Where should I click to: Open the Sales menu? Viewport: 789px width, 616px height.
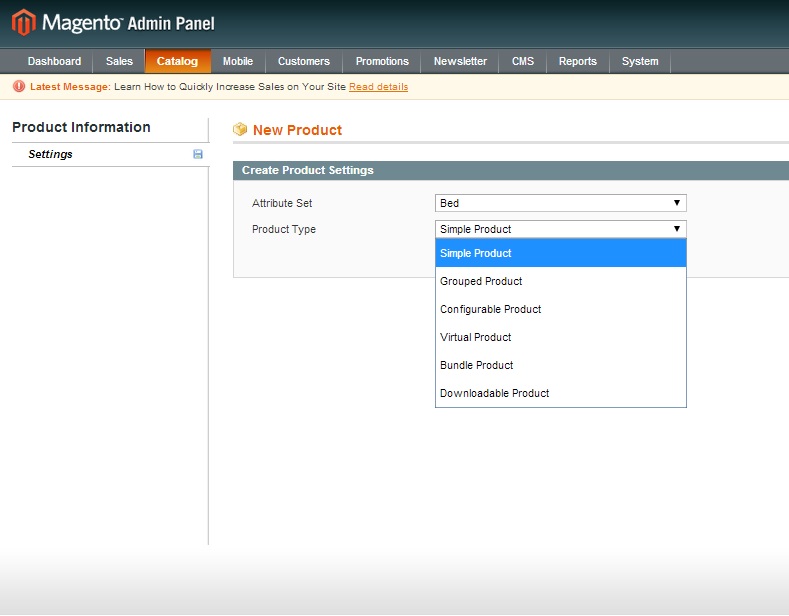click(x=119, y=61)
